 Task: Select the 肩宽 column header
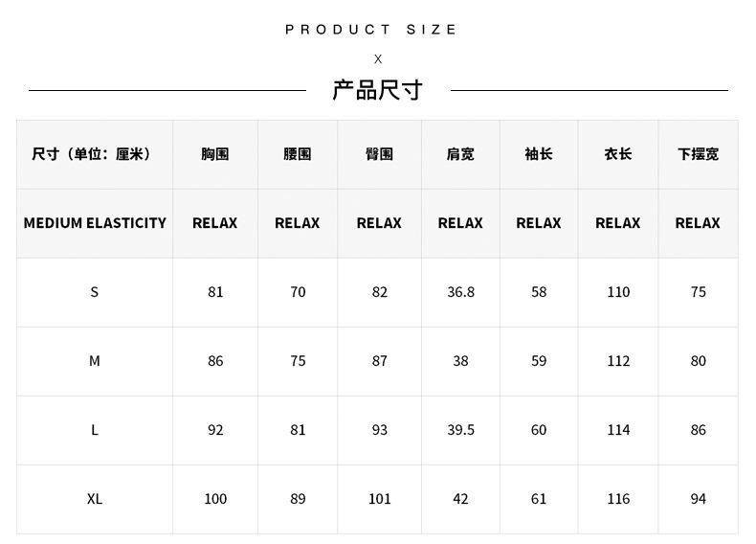tap(460, 154)
